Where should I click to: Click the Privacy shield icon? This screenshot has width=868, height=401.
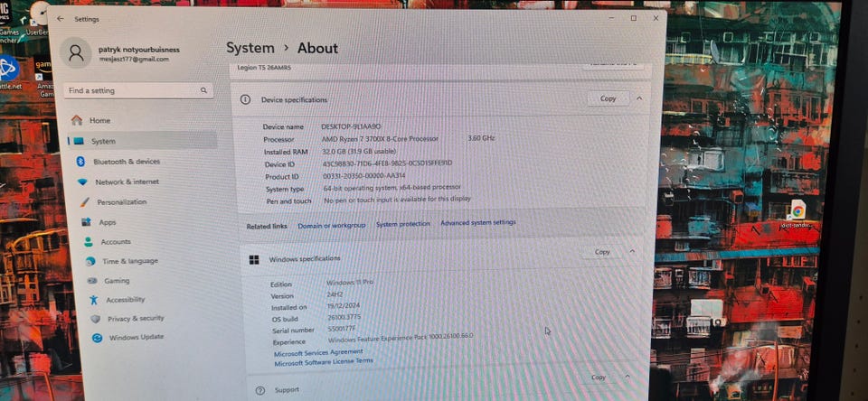95,319
